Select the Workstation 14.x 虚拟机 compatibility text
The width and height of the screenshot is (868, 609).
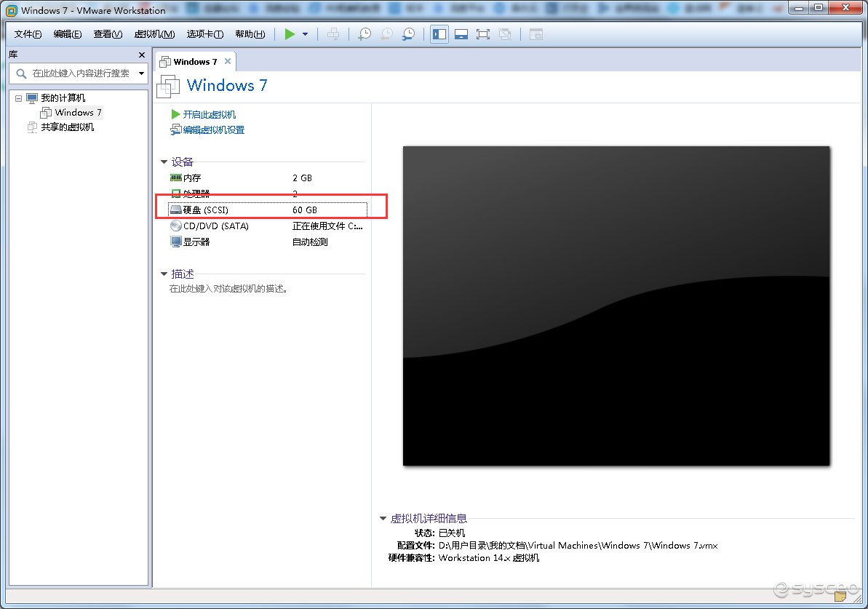pyautogui.click(x=489, y=558)
